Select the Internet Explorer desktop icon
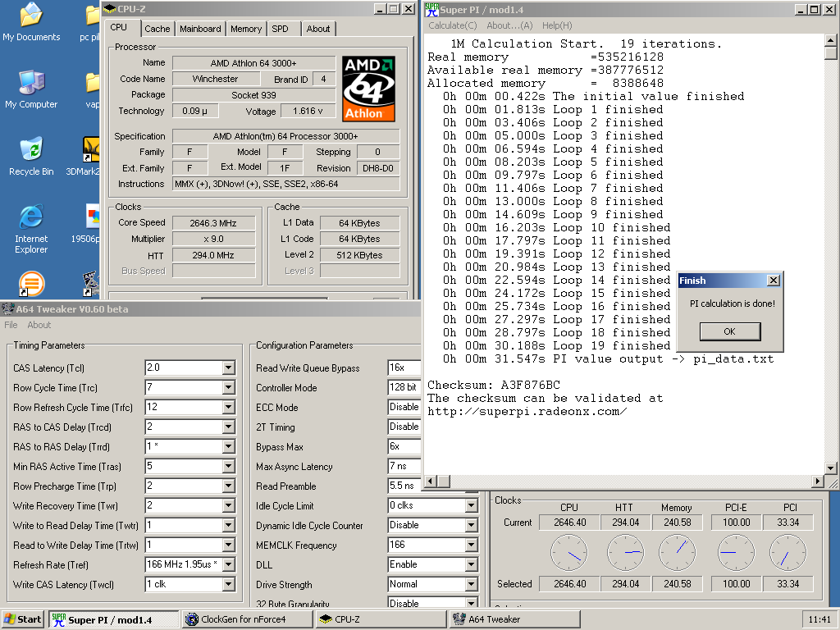Viewport: 840px width, 630px height. (31, 230)
